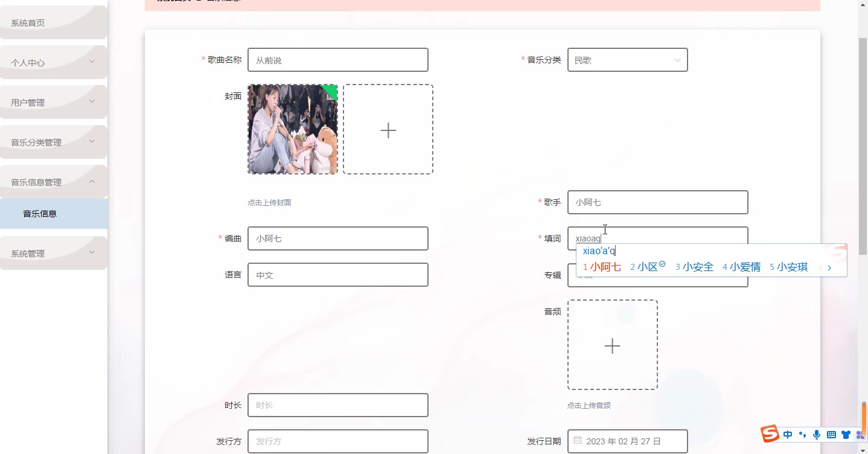The height and width of the screenshot is (454, 868).
Task: Click the 语言 field showing 中文
Action: (x=338, y=275)
